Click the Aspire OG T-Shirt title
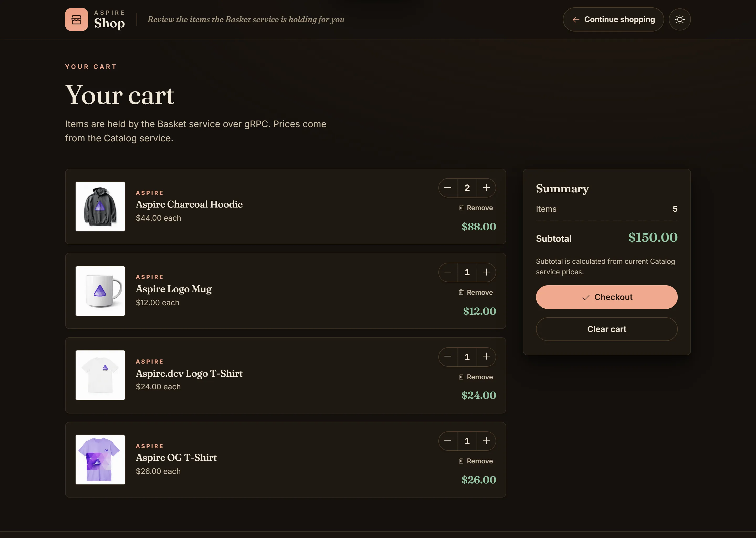Image resolution: width=756 pixels, height=538 pixels. [176, 458]
